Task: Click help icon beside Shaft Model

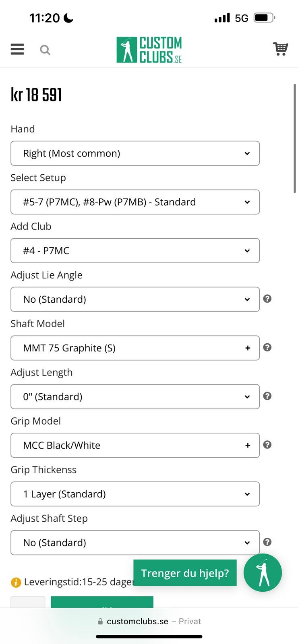Action: tap(267, 347)
